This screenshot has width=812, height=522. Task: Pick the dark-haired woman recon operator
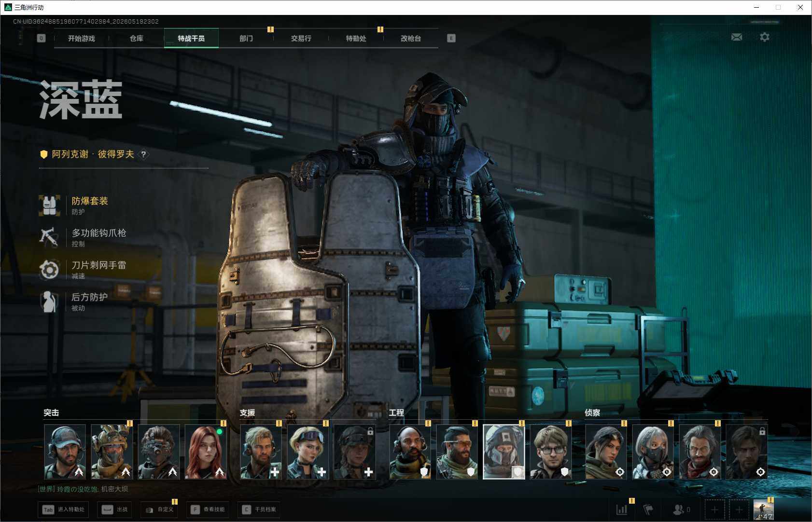606,452
